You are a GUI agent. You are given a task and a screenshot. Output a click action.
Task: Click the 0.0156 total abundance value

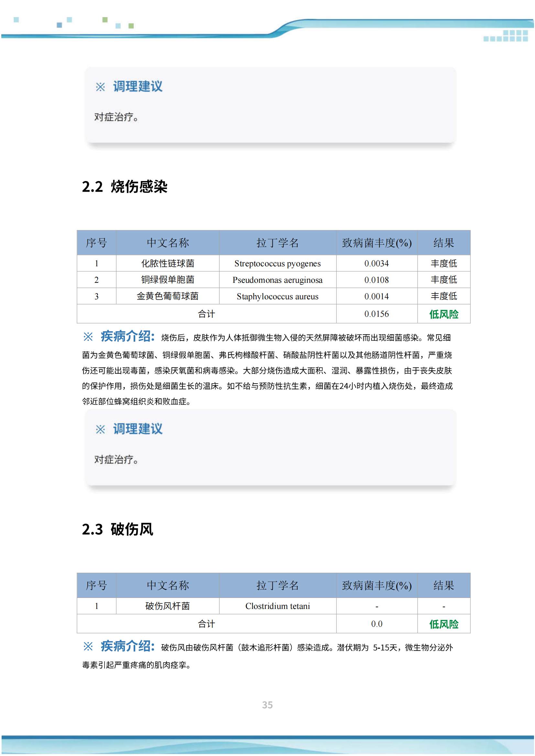point(377,314)
